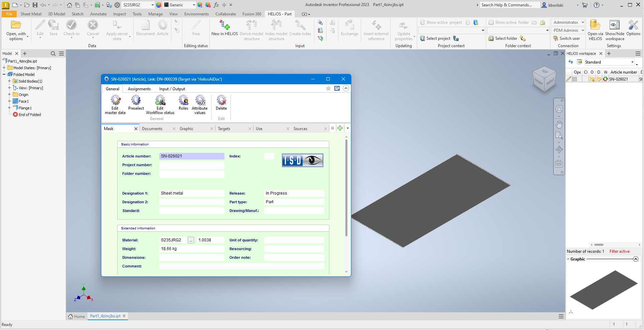Click Project number input field
This screenshot has width=644, height=330.
point(192,165)
